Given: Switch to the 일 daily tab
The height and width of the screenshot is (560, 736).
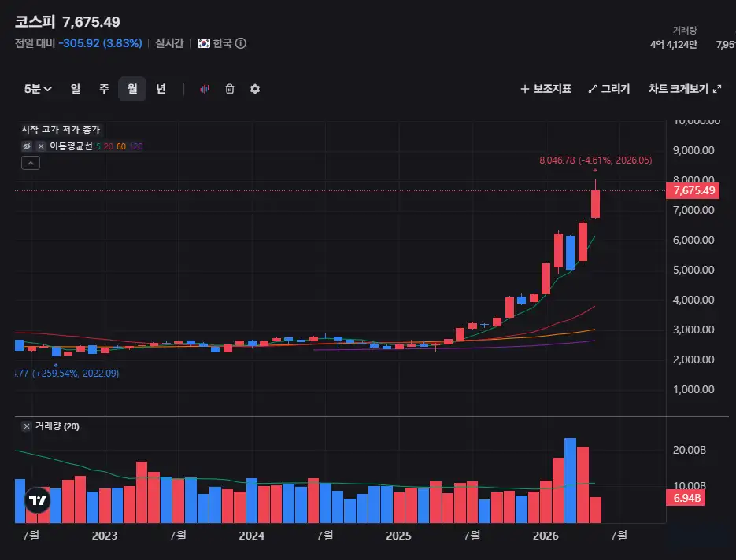Looking at the screenshot, I should [x=76, y=89].
